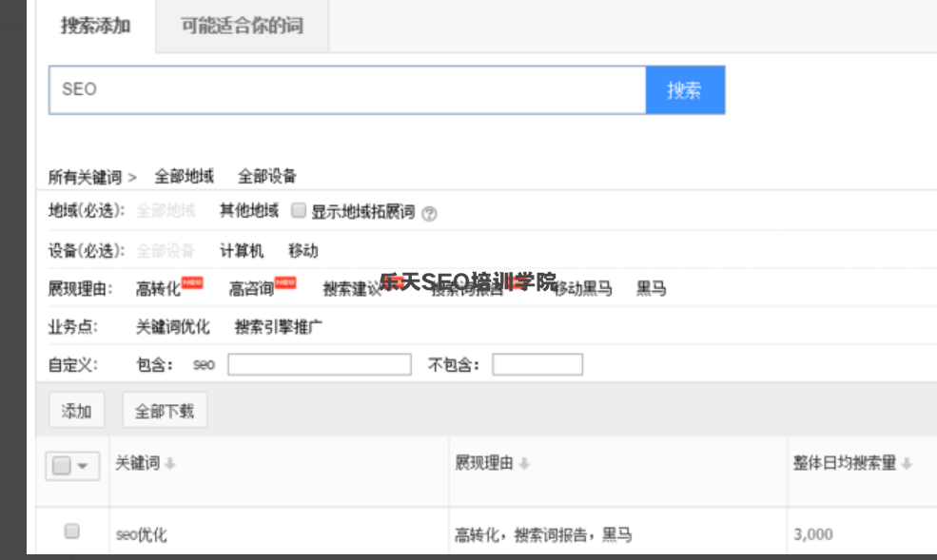937x560 pixels.
Task: Click the 添加 button above the table
Action: click(x=76, y=408)
